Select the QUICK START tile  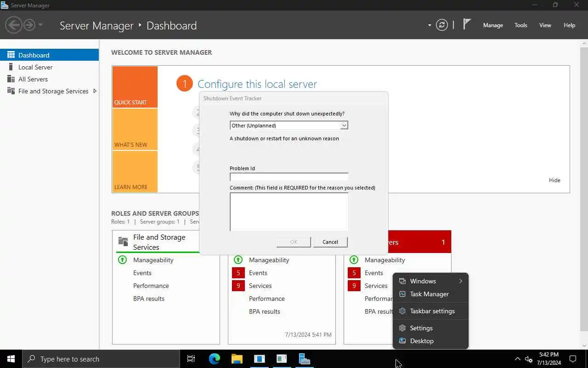[x=135, y=87]
